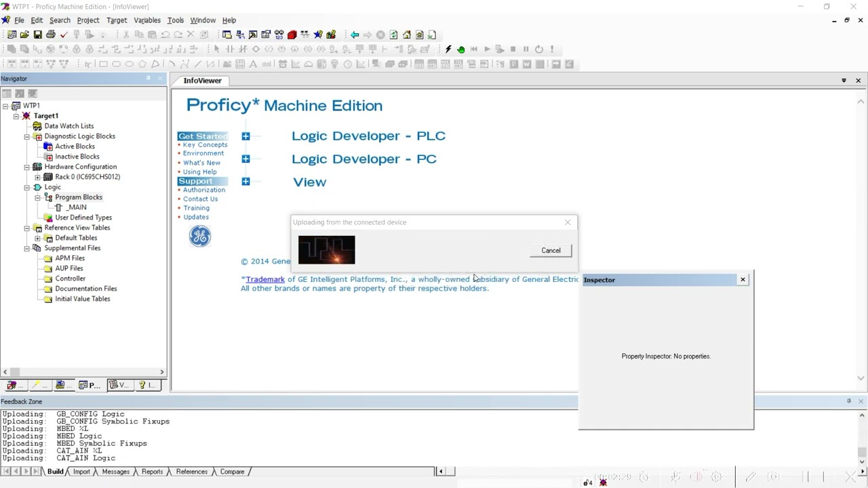Open the Tools menu
The width and height of the screenshot is (868, 488).
176,20
